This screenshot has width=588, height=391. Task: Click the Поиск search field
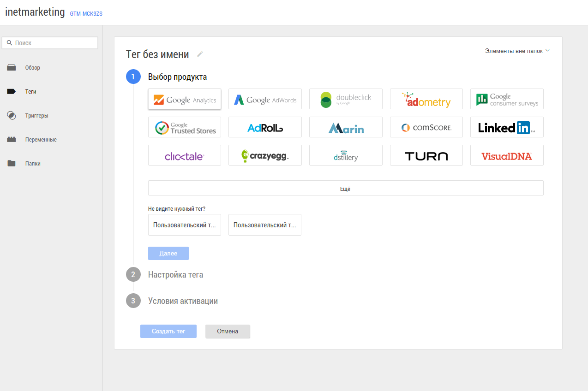click(50, 43)
